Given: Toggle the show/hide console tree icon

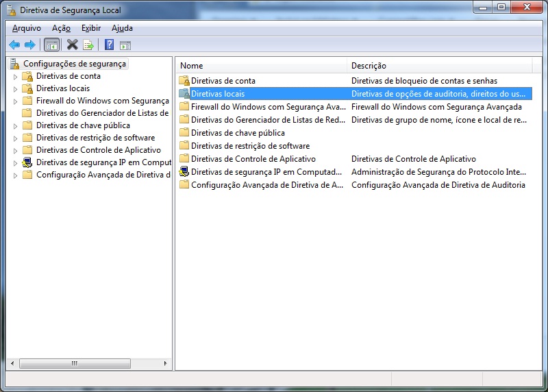Looking at the screenshot, I should 52,45.
